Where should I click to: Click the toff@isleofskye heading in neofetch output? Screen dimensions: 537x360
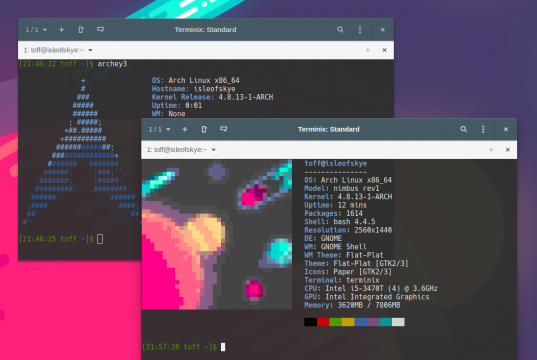point(336,163)
